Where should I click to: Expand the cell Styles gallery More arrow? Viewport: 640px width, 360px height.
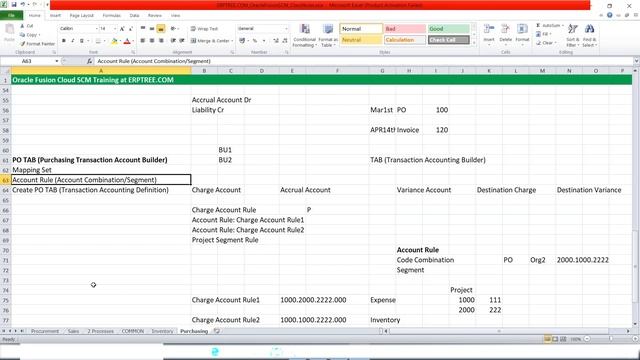click(473, 42)
